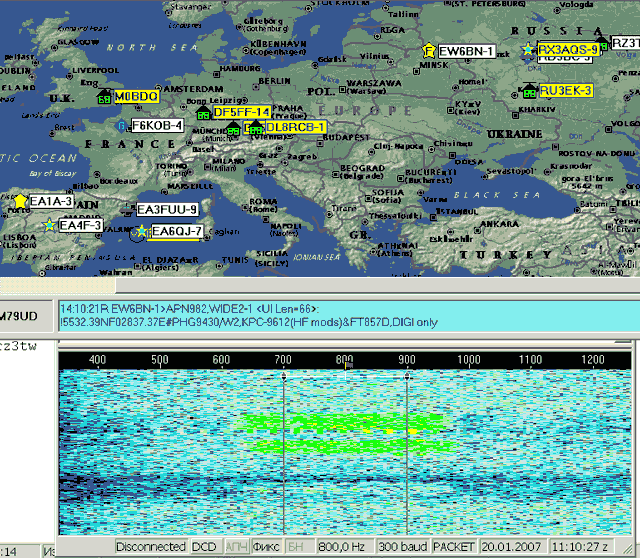Select the EA6QJ-7 station star icon
The image size is (640, 558).
pyautogui.click(x=140, y=232)
